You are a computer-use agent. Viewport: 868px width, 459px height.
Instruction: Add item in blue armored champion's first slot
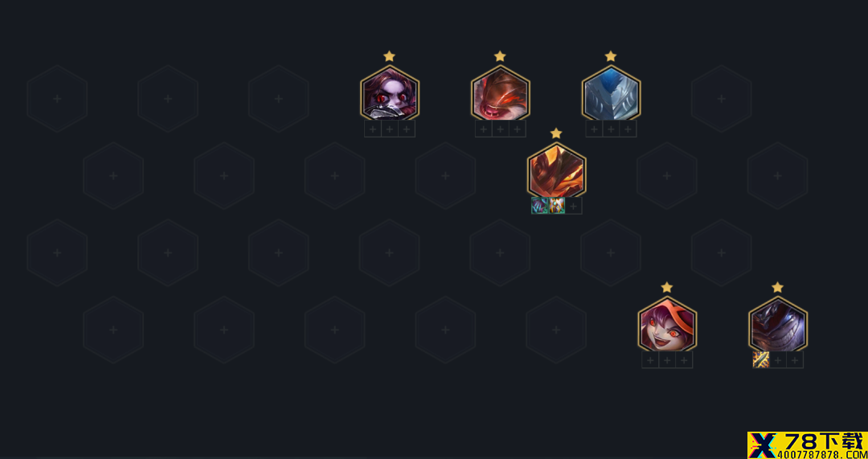pos(594,129)
